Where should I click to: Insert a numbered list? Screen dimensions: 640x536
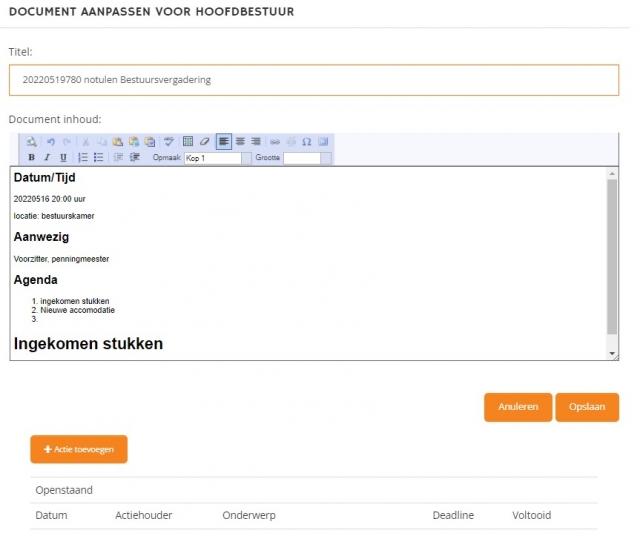pos(83,158)
